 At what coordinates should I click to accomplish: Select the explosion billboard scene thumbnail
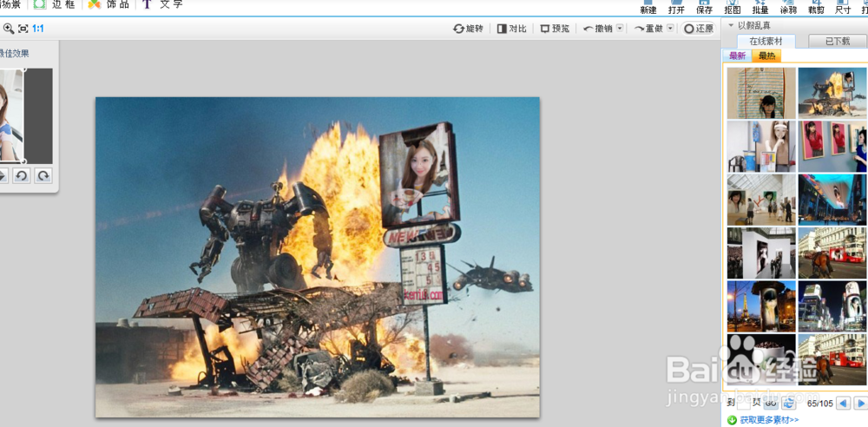point(832,93)
